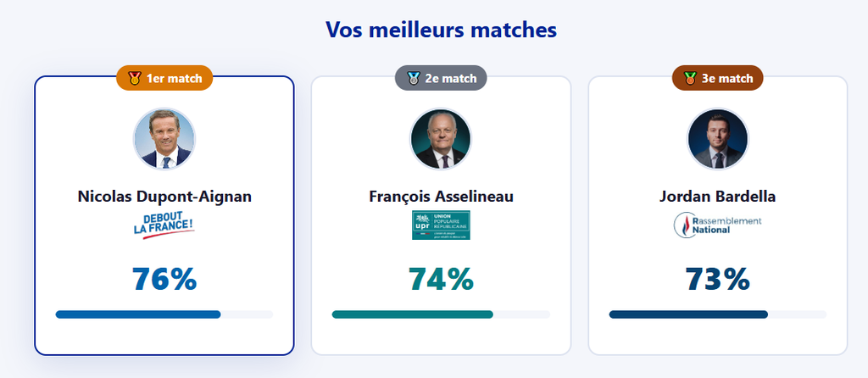Select Nicolas Dupont-Aignan's portrait photo

164,139
